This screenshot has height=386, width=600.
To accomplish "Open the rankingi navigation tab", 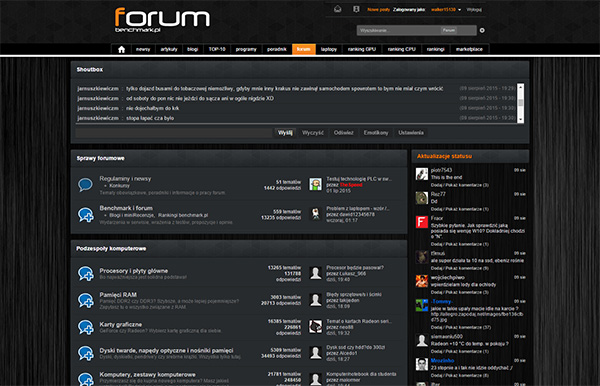I will 435,49.
